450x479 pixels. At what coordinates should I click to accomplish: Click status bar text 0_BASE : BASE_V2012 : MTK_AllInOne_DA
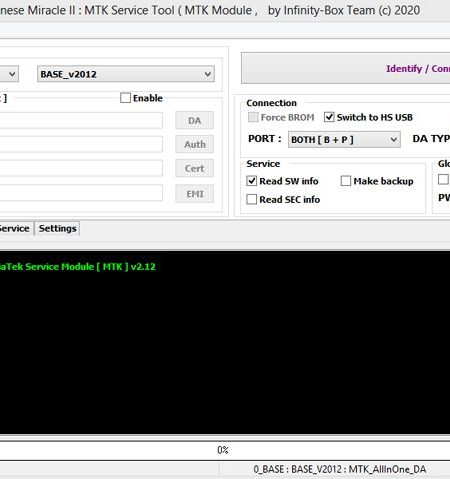[340, 469]
